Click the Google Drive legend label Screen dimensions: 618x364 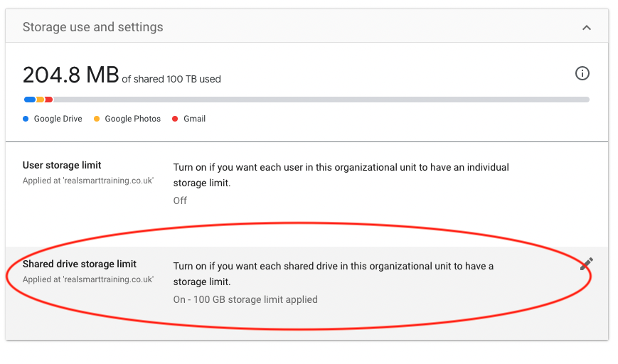58,119
